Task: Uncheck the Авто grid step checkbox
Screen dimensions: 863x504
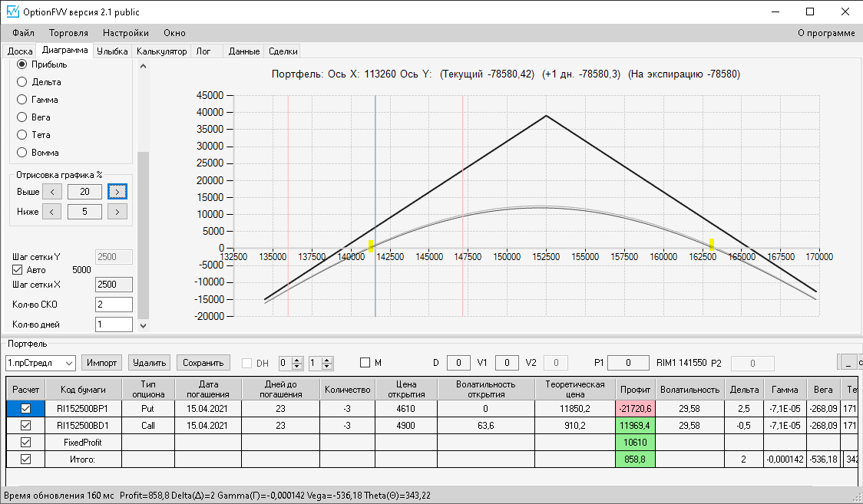Action: [18, 270]
